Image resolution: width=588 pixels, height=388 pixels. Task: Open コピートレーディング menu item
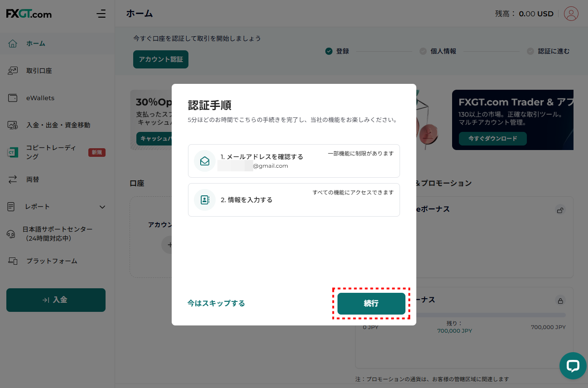pyautogui.click(x=51, y=152)
